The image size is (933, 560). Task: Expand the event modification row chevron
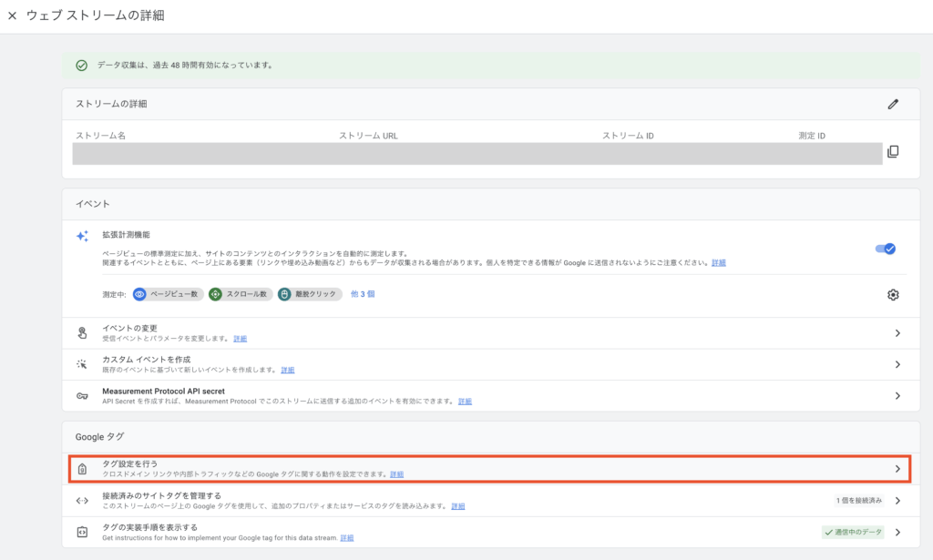coord(897,333)
